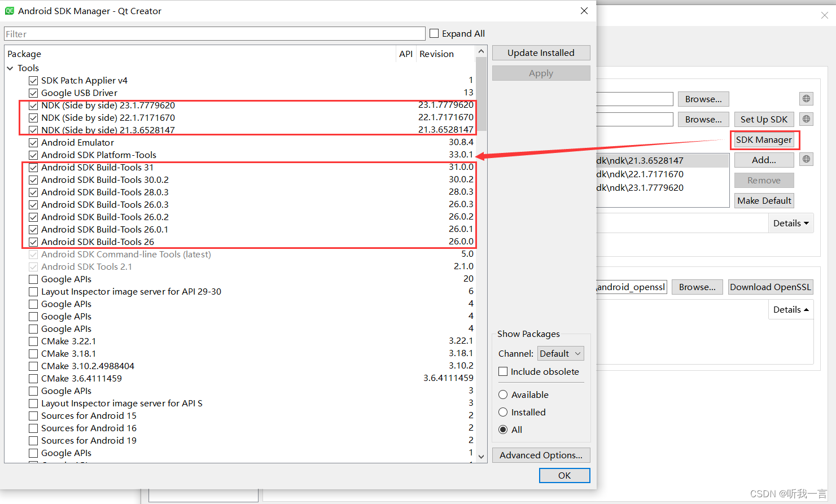Collapse the Tools tree node
836x504 pixels.
(10, 68)
